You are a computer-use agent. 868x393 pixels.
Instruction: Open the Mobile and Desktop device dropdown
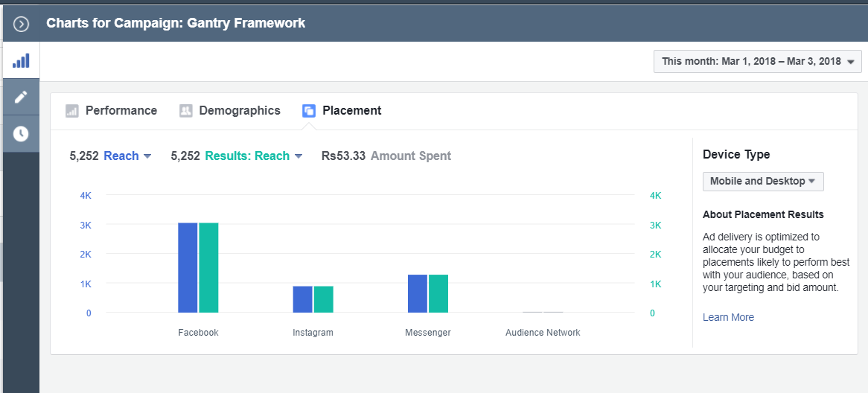(x=763, y=182)
